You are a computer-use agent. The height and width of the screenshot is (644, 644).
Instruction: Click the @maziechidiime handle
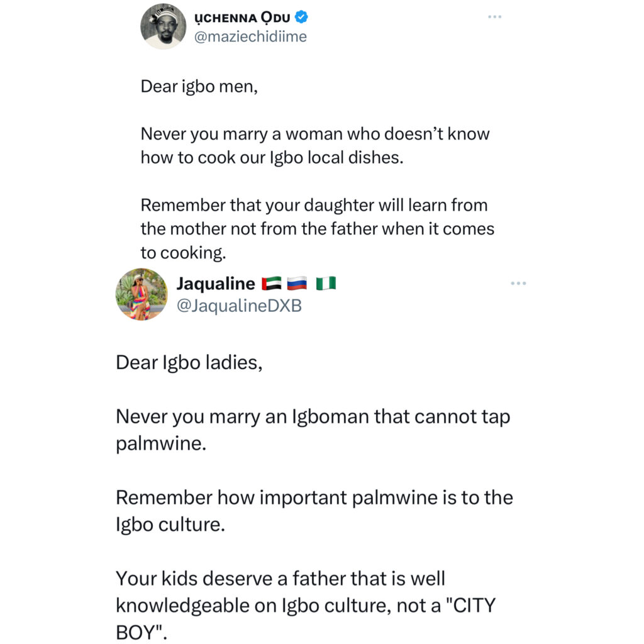(x=252, y=36)
